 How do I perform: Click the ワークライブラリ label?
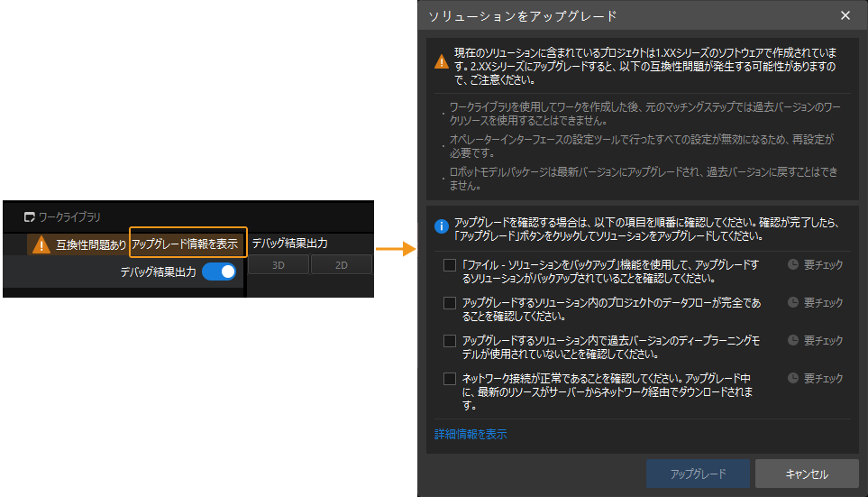(x=69, y=216)
